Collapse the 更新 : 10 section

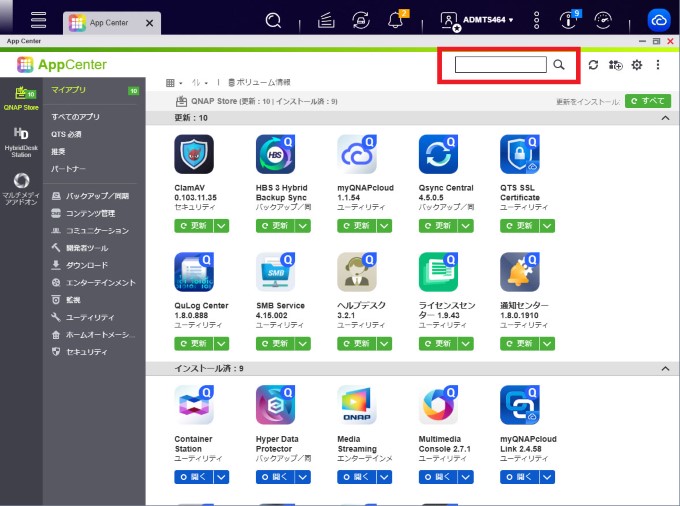coord(665,118)
